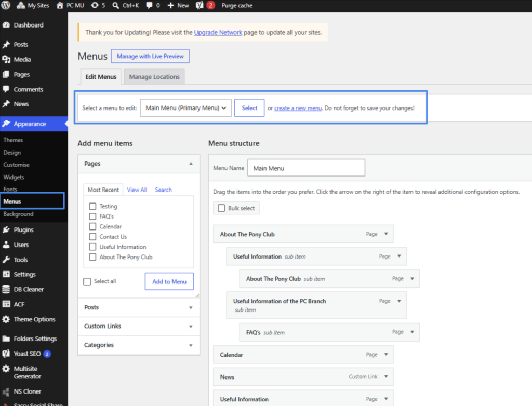The image size is (532, 406).
Task: Open the Select a menu to edit dropdown
Action: (185, 108)
